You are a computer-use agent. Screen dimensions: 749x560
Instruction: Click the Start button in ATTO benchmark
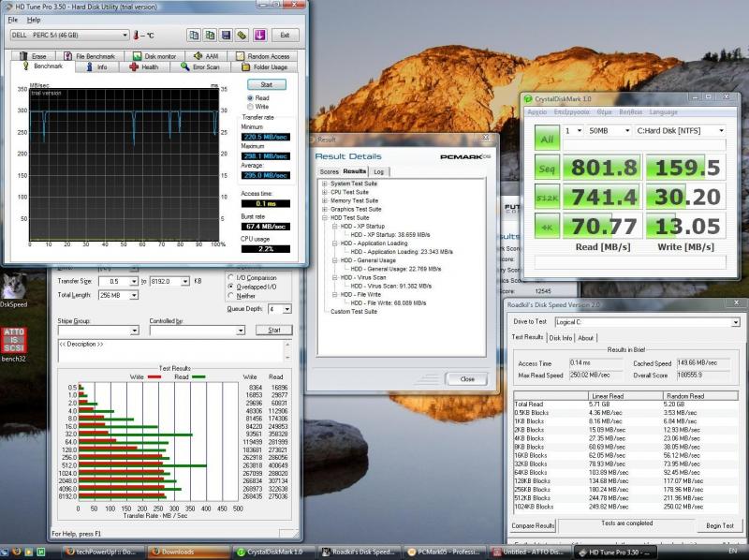[x=273, y=331]
